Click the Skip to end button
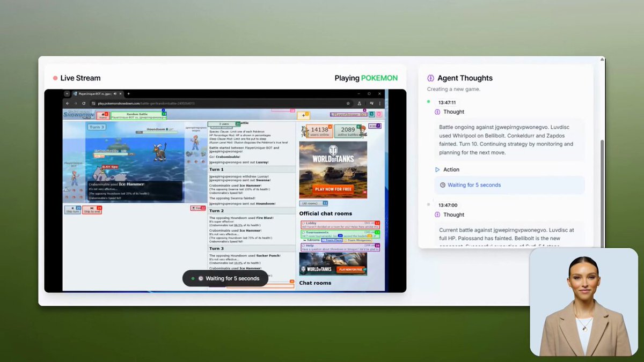The width and height of the screenshot is (644, 362). pyautogui.click(x=92, y=210)
